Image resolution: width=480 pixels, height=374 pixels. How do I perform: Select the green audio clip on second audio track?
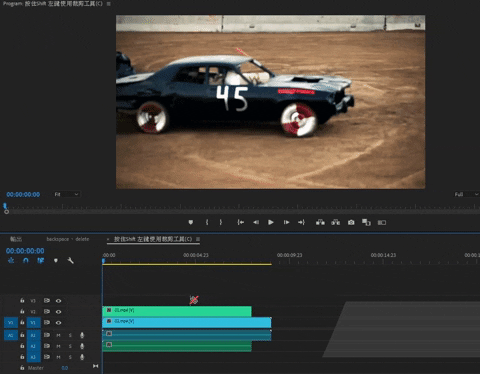click(x=177, y=346)
